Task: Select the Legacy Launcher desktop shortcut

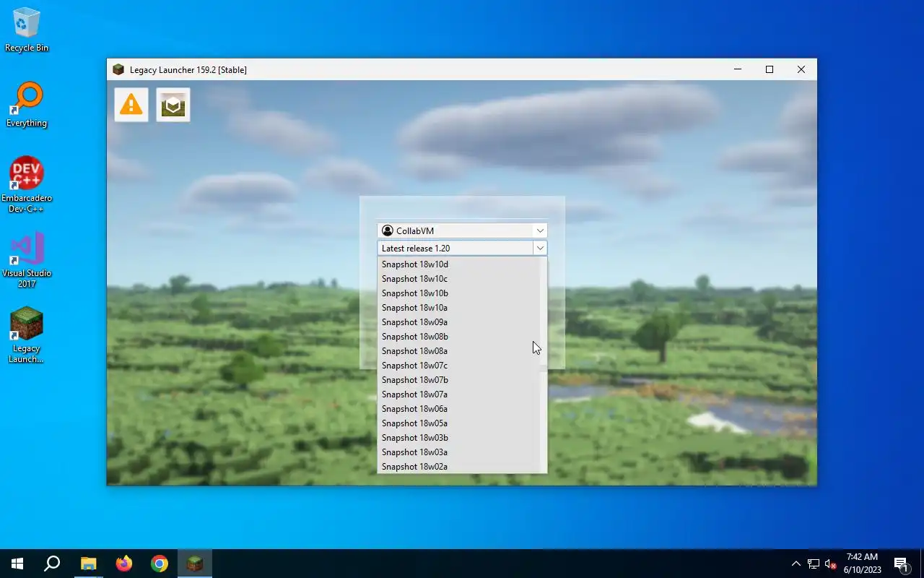Action: pyautogui.click(x=27, y=335)
